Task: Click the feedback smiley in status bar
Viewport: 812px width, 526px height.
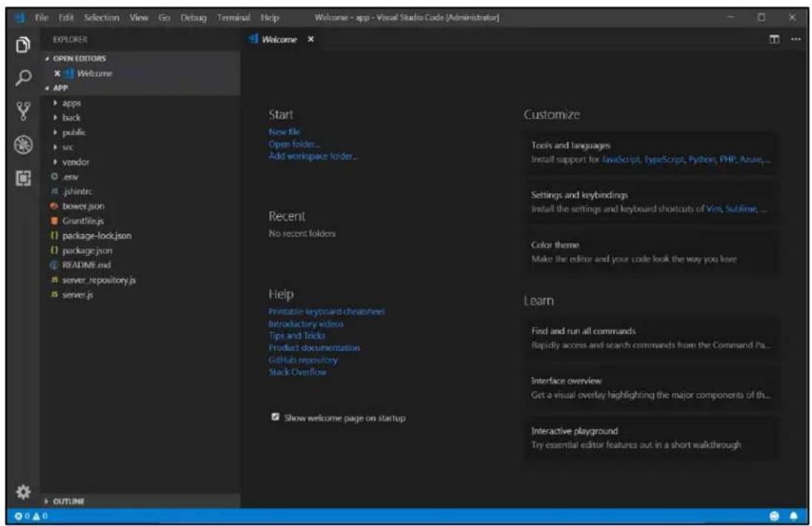Action: point(774,516)
